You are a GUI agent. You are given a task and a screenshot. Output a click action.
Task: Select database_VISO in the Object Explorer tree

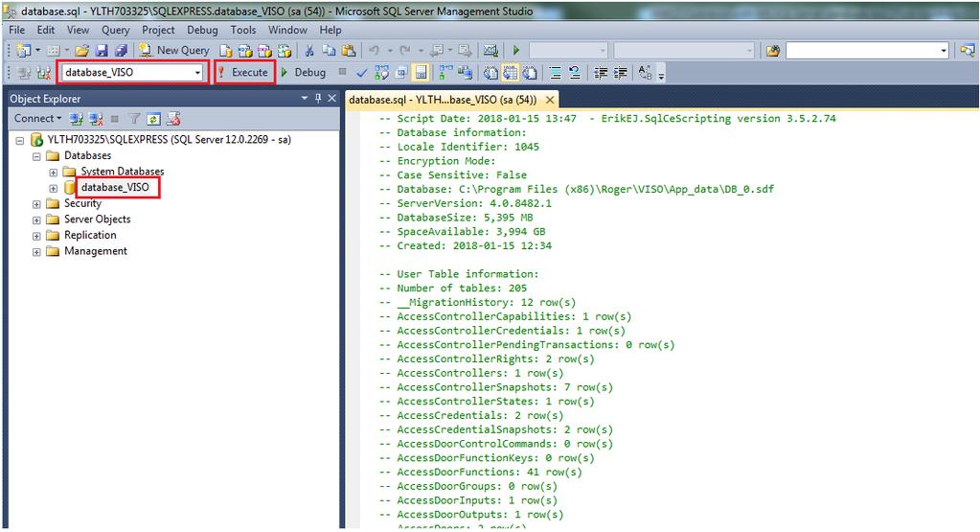click(x=115, y=188)
